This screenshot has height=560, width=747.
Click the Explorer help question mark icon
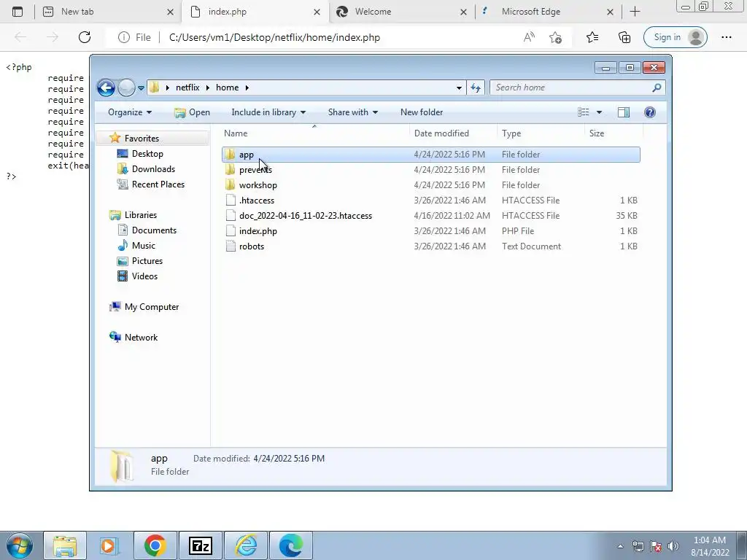click(x=650, y=112)
